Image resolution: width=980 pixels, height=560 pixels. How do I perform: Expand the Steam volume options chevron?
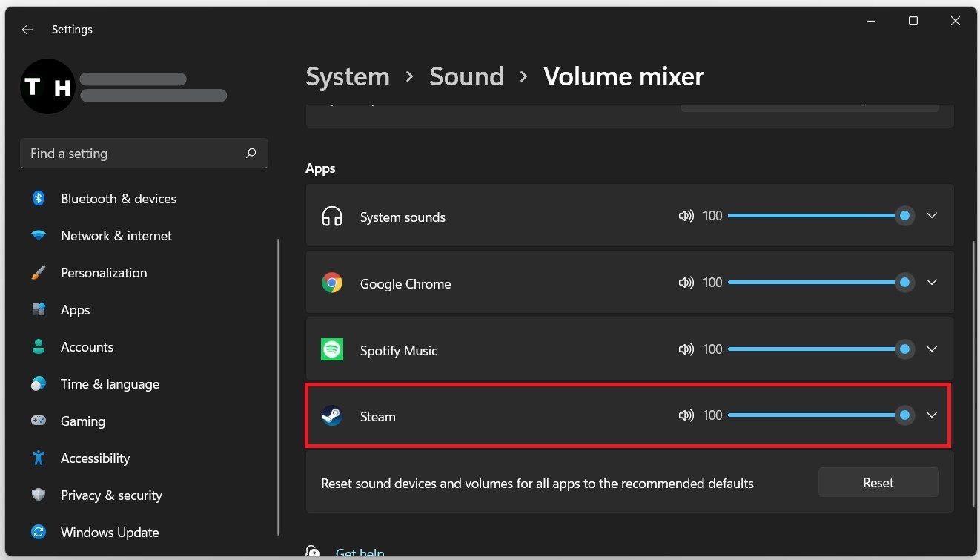[932, 415]
